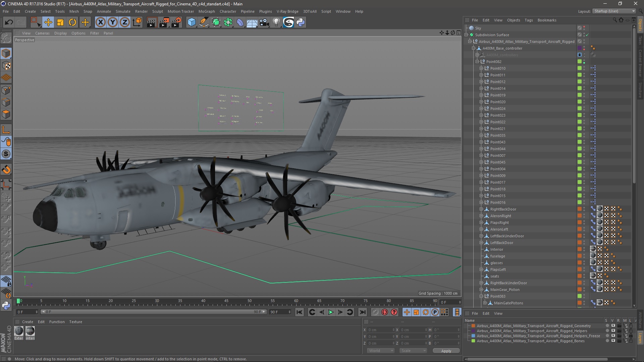Collapse the A400M_Base_controller node
This screenshot has width=644, height=362.
[474, 48]
